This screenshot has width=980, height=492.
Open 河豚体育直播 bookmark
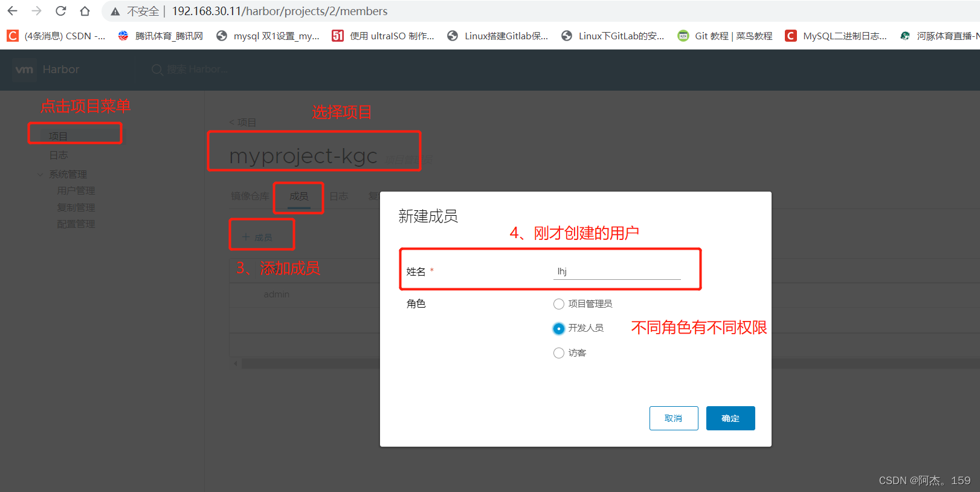[940, 36]
